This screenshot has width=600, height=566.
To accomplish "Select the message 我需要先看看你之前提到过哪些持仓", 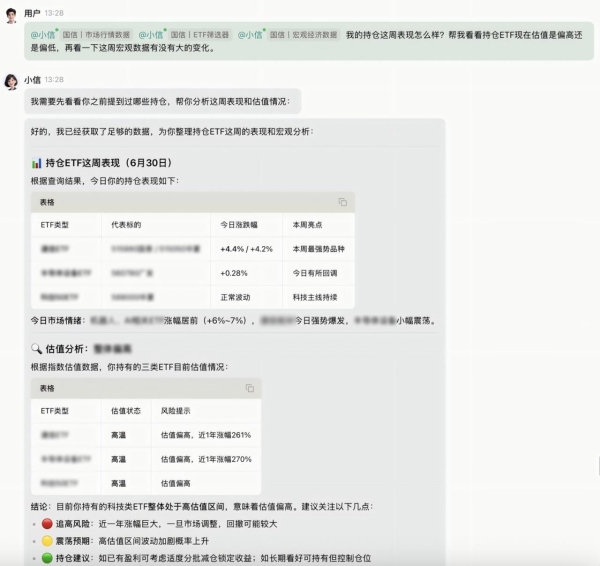I will click(x=163, y=101).
